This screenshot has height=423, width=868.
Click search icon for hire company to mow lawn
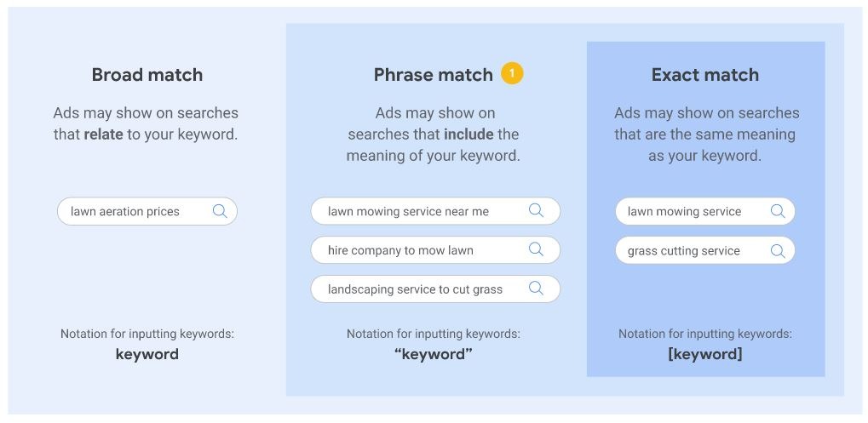click(x=536, y=249)
